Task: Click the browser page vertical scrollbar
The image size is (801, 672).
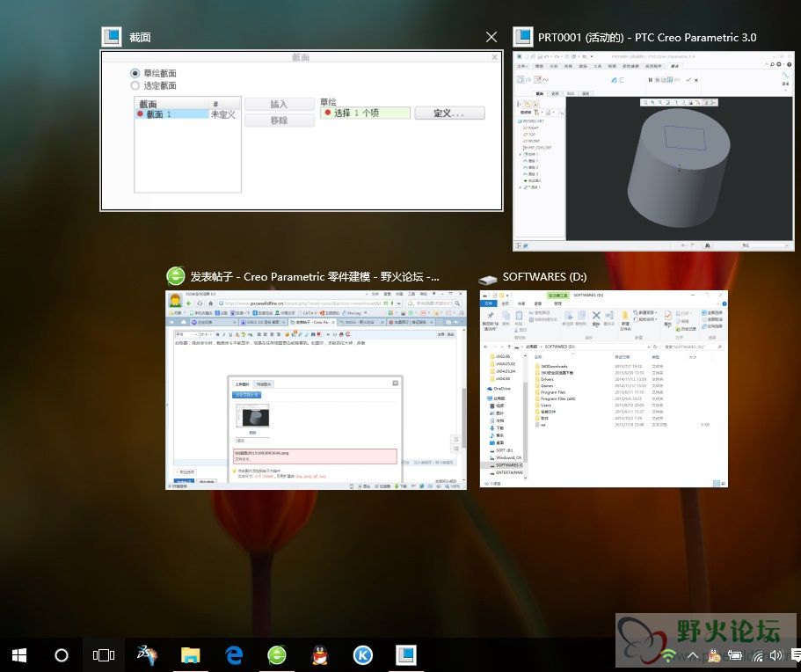Action: 464,417
